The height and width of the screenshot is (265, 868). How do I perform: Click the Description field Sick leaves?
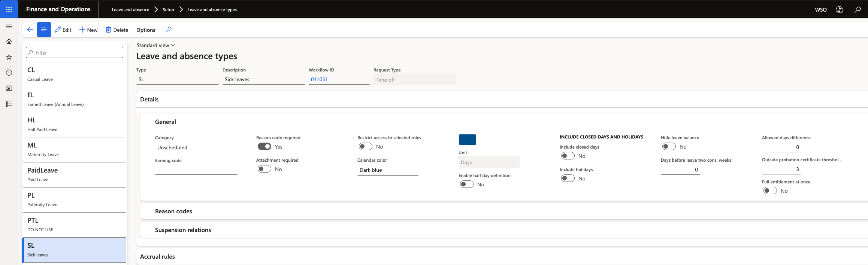[x=263, y=79]
